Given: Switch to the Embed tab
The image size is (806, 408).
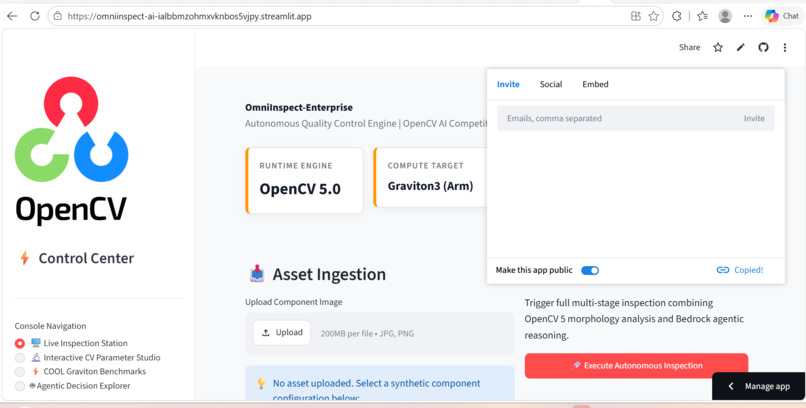Looking at the screenshot, I should click(x=595, y=84).
